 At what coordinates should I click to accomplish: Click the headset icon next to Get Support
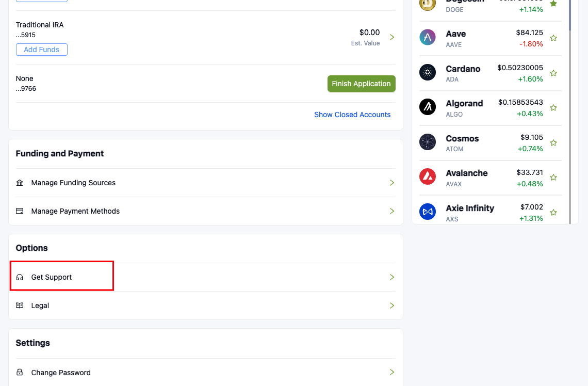coord(20,277)
